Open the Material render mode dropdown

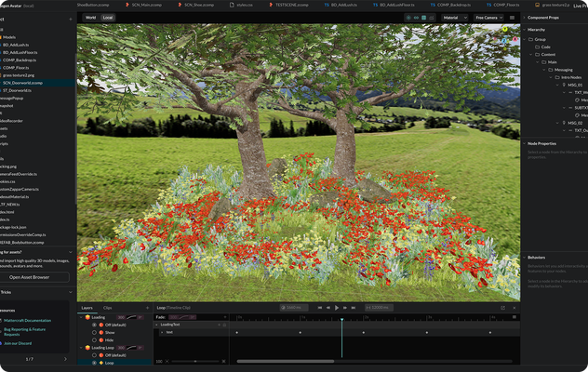click(x=455, y=18)
